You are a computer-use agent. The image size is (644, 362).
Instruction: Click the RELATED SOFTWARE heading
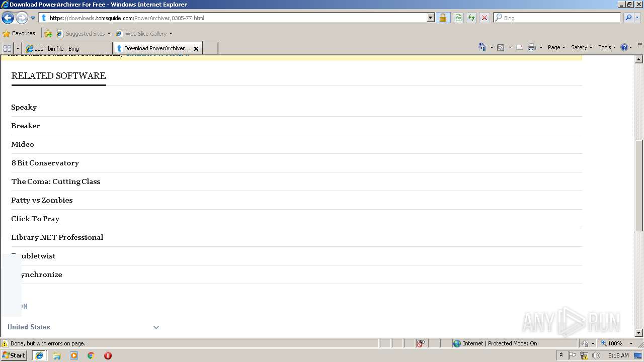tap(58, 76)
